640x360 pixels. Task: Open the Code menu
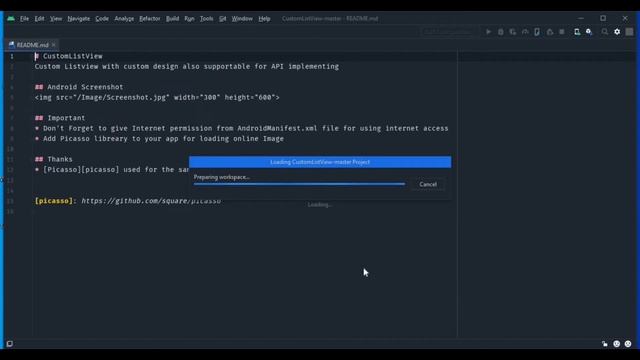[102, 19]
